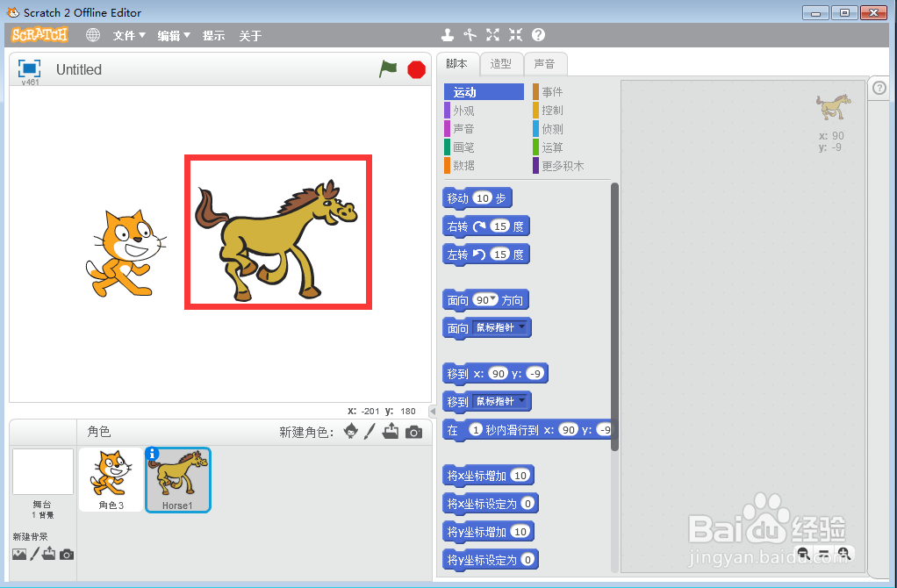Image resolution: width=897 pixels, height=588 pixels.
Task: Open Horse1 sprite info button
Action: point(152,454)
